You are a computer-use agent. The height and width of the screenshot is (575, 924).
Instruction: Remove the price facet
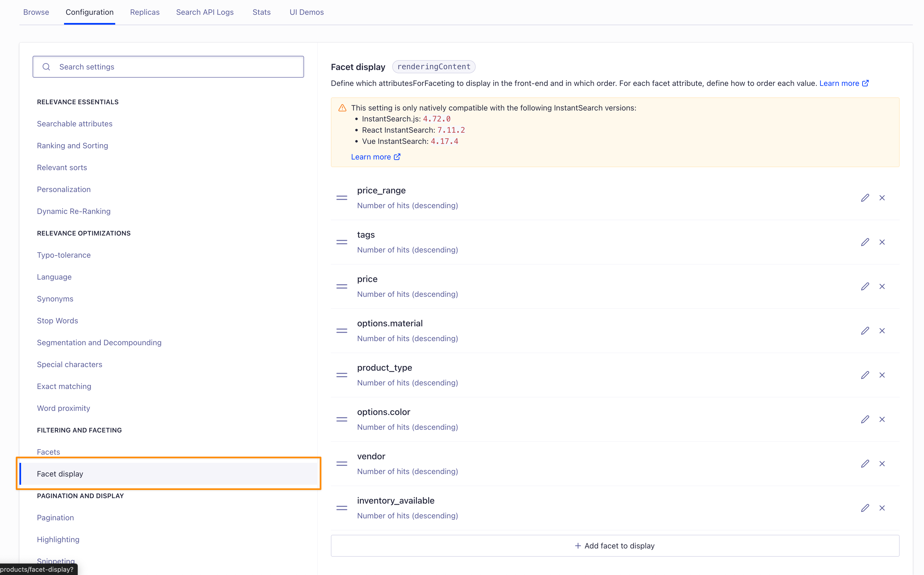click(x=883, y=286)
